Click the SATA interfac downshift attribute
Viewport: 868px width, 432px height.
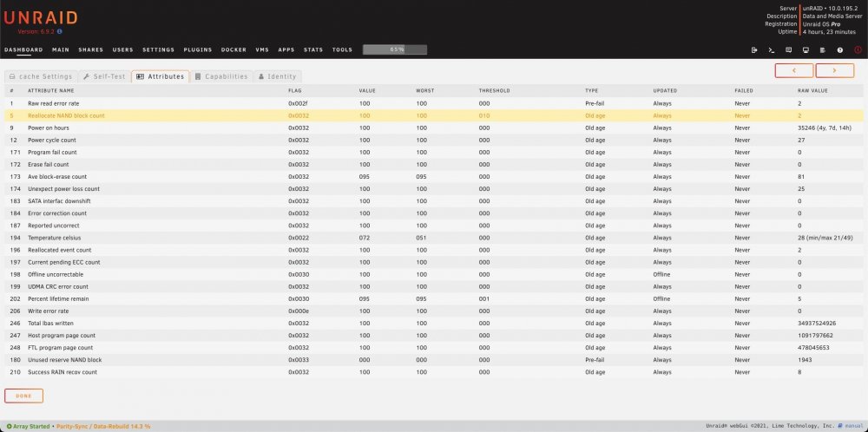59,200
